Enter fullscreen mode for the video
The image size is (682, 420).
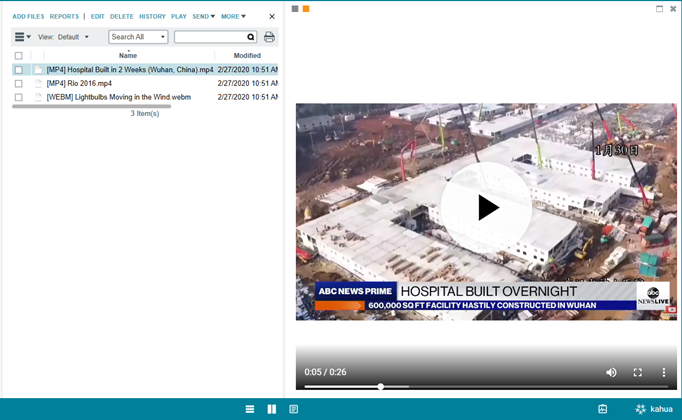[637, 372]
